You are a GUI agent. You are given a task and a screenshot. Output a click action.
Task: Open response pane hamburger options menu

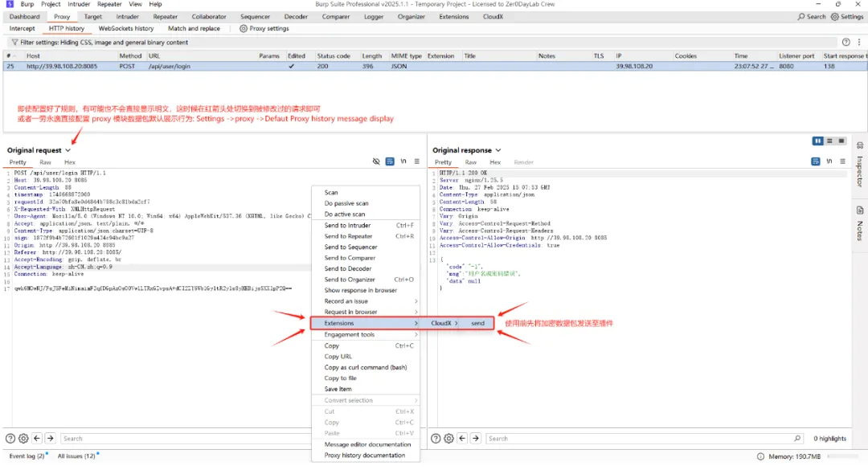point(842,161)
